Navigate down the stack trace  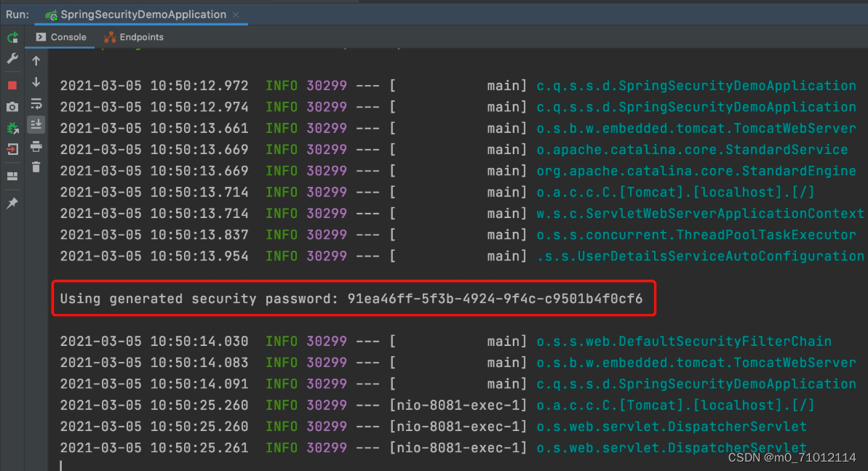[36, 82]
